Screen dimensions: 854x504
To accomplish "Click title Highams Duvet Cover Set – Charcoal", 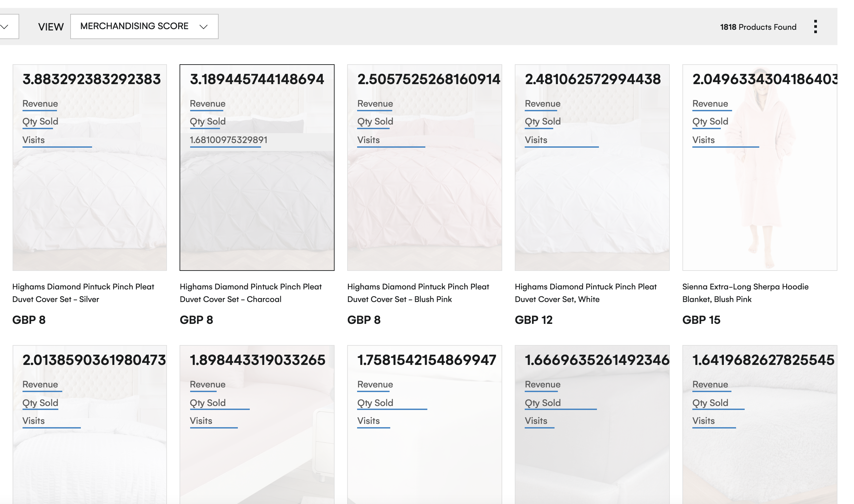I will (x=251, y=293).
